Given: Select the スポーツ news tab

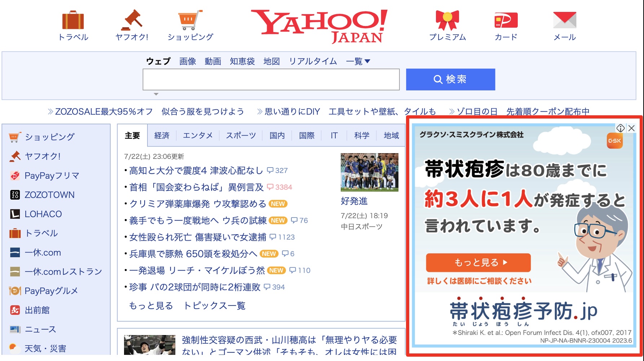Looking at the screenshot, I should click(x=241, y=135).
